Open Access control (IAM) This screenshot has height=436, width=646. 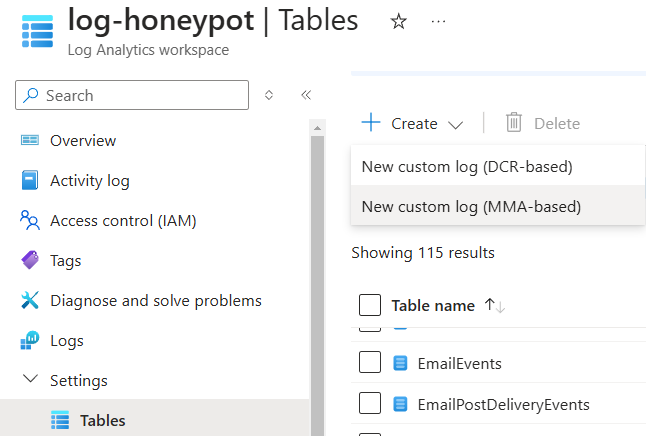click(x=123, y=221)
